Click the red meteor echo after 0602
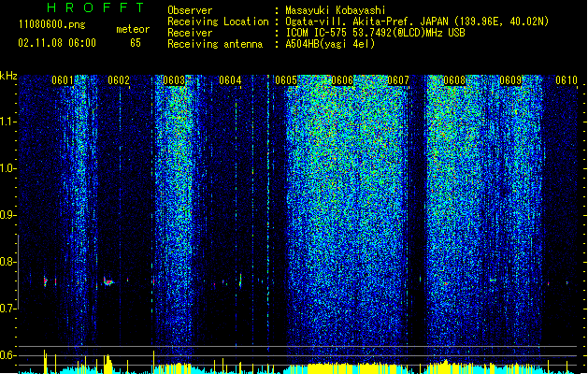 pyautogui.click(x=108, y=281)
